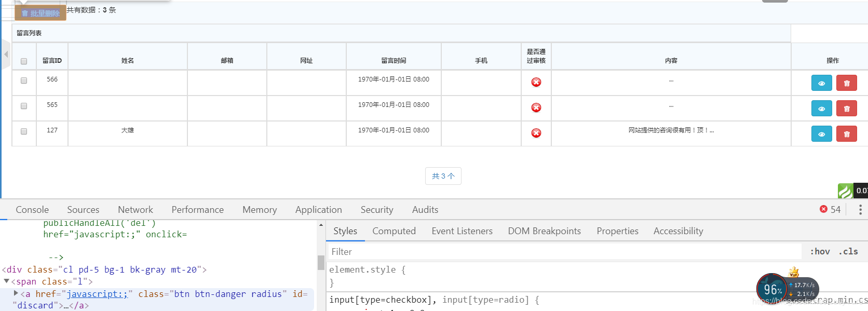Image resolution: width=868 pixels, height=311 pixels.
Task: View message 565 with the eye button
Action: (821, 109)
